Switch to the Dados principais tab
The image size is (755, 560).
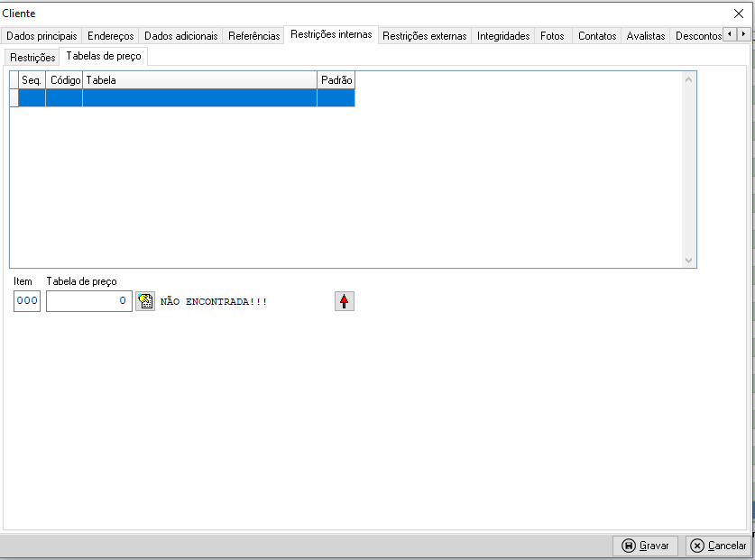[41, 36]
